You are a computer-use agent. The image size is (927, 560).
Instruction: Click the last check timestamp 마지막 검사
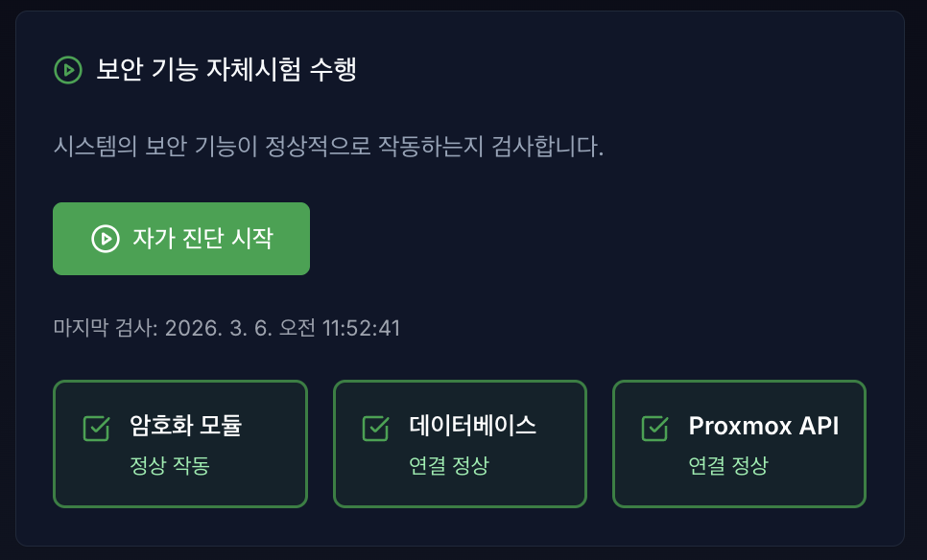(229, 326)
